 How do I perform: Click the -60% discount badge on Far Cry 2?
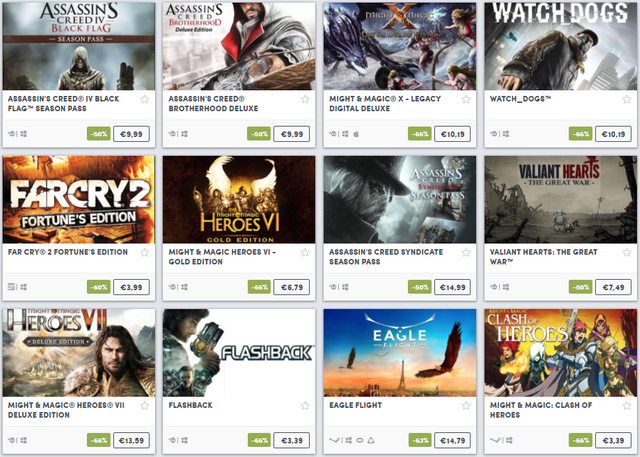click(x=99, y=287)
